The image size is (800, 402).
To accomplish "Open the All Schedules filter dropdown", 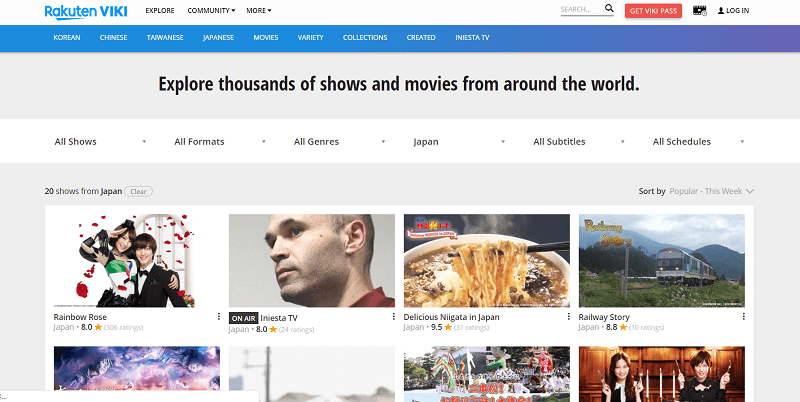I will 698,142.
